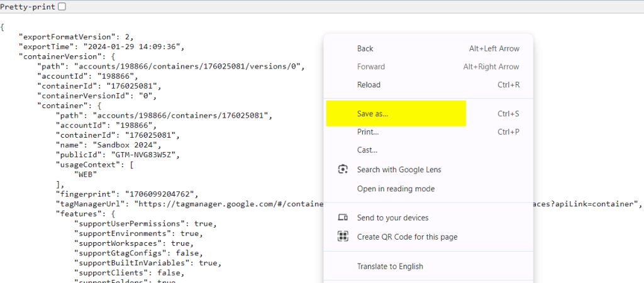The height and width of the screenshot is (283, 644).
Task: Click the Google Lens icon in context menu
Action: [343, 169]
